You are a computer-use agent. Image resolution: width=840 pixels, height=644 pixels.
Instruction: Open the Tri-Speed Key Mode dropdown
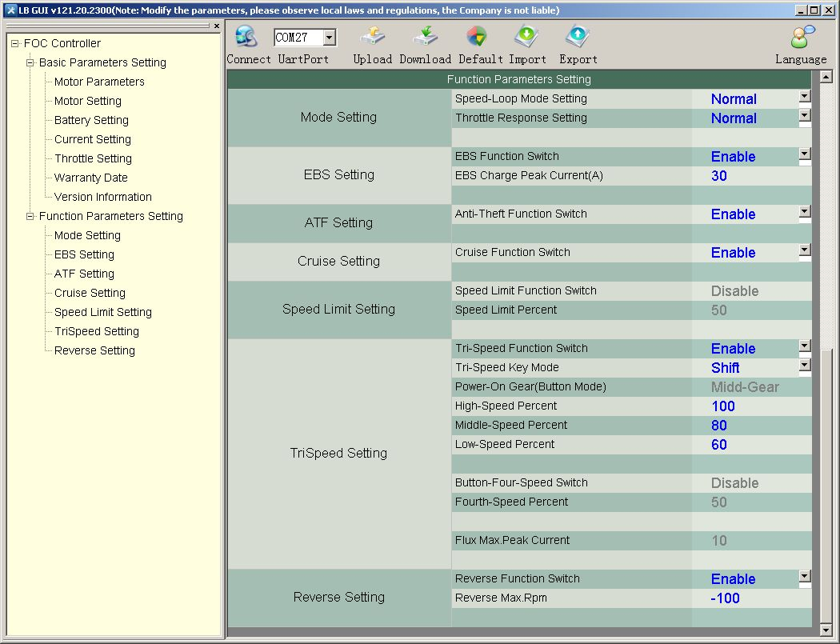click(805, 366)
